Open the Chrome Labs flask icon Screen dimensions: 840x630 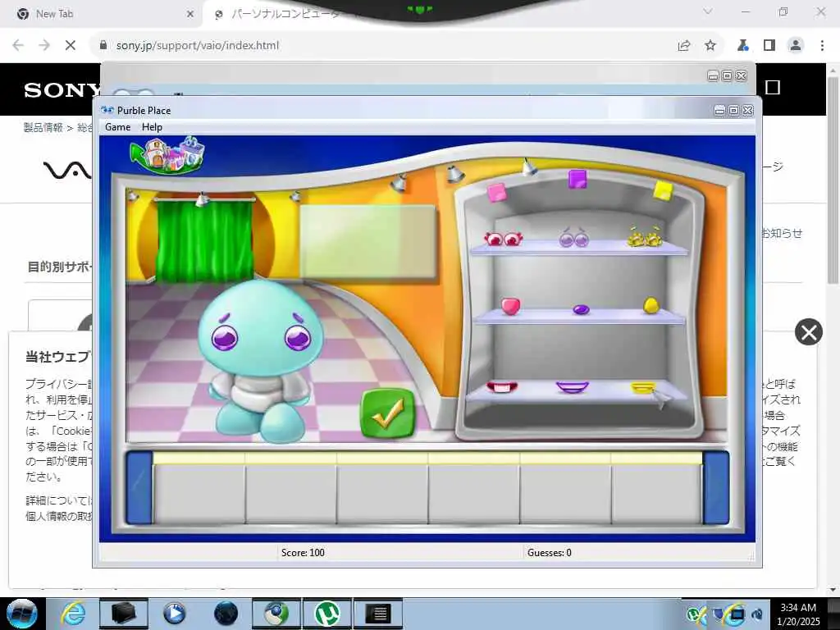[x=742, y=46]
